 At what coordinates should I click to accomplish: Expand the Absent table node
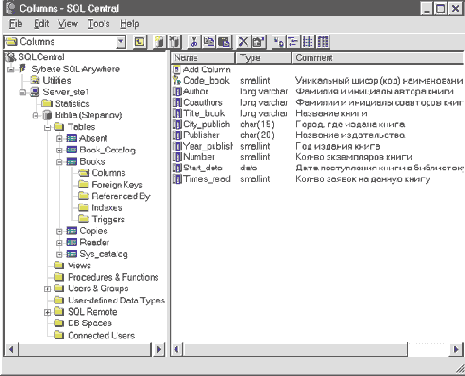pos(59,138)
